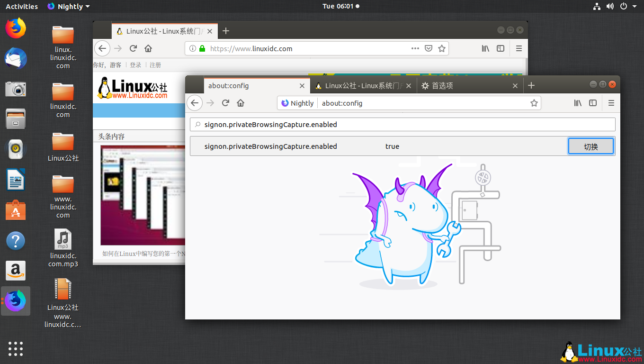Image resolution: width=644 pixels, height=364 pixels.
Task: Open Library in rear Firefox window
Action: [x=485, y=48]
